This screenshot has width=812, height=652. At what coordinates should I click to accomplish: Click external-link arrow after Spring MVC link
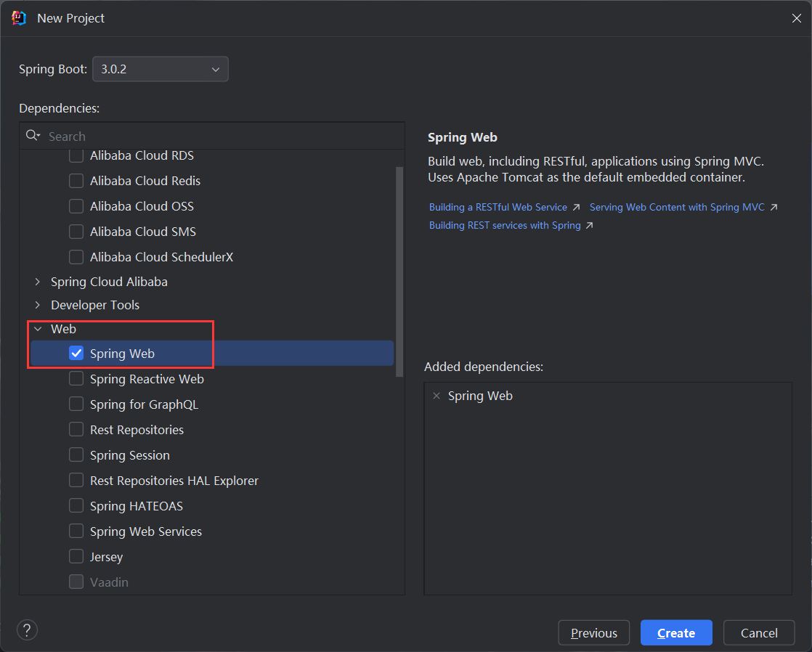point(774,207)
